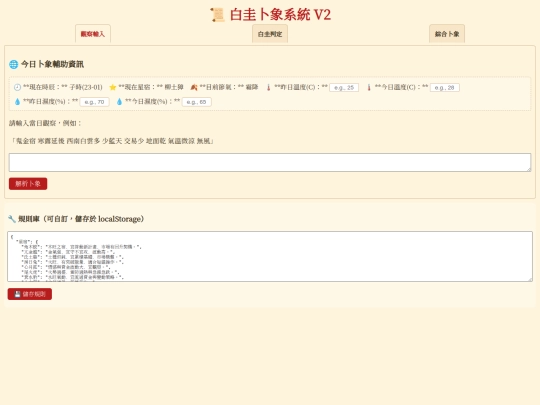
Task: Click into the daily observation text area
Action: pyautogui.click(x=270, y=162)
